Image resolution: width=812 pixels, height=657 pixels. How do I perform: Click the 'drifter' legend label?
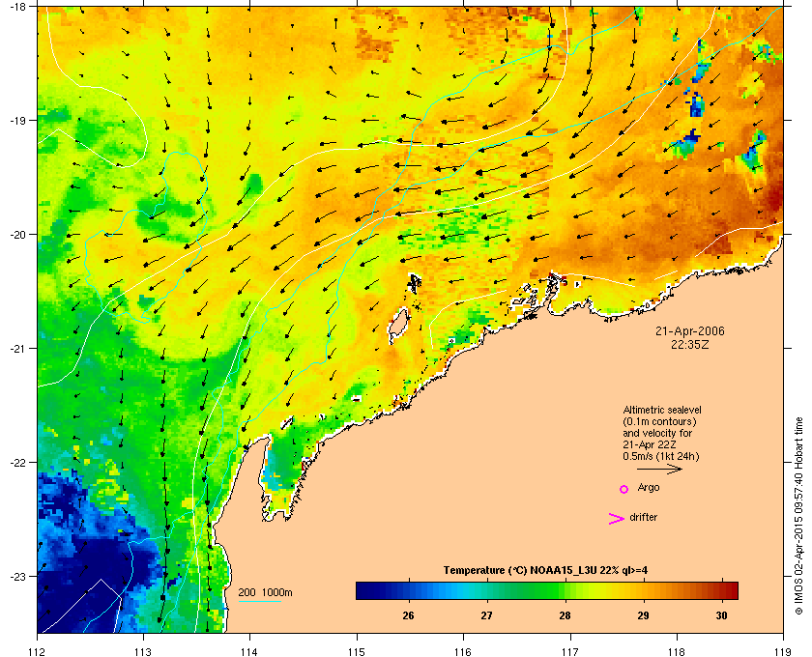(x=643, y=517)
